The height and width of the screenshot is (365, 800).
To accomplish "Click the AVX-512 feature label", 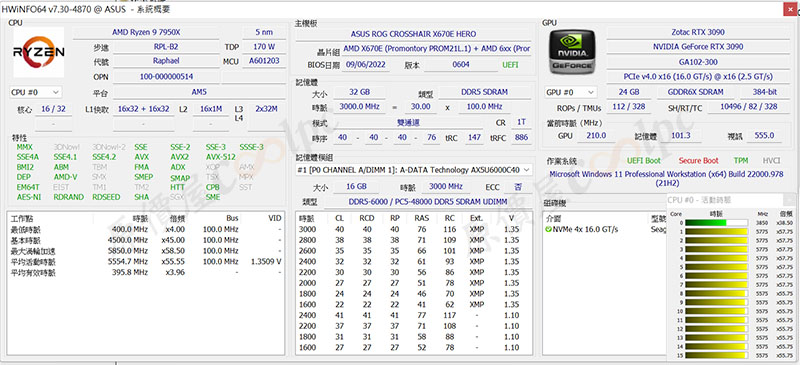I will (x=220, y=157).
